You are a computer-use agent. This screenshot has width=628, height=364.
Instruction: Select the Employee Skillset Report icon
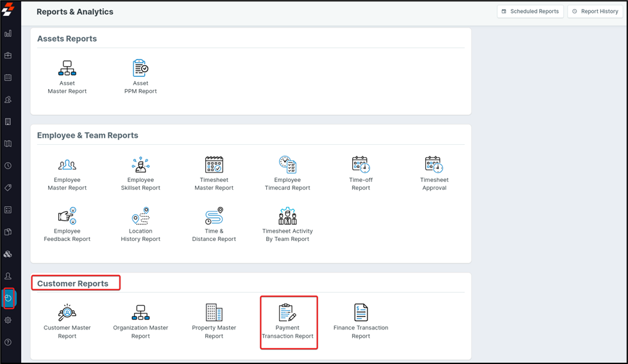pyautogui.click(x=140, y=166)
